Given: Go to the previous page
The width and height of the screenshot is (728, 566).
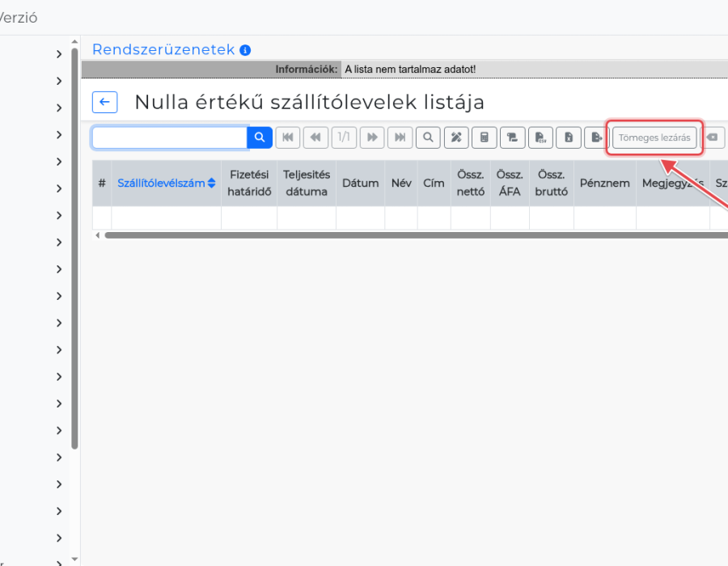Looking at the screenshot, I should click(315, 137).
